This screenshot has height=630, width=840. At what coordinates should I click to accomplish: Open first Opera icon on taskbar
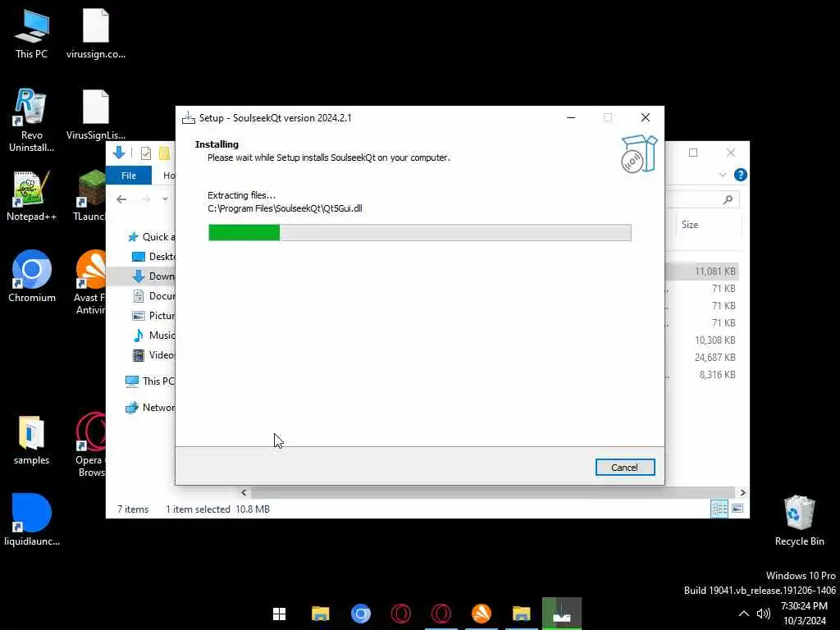point(400,614)
